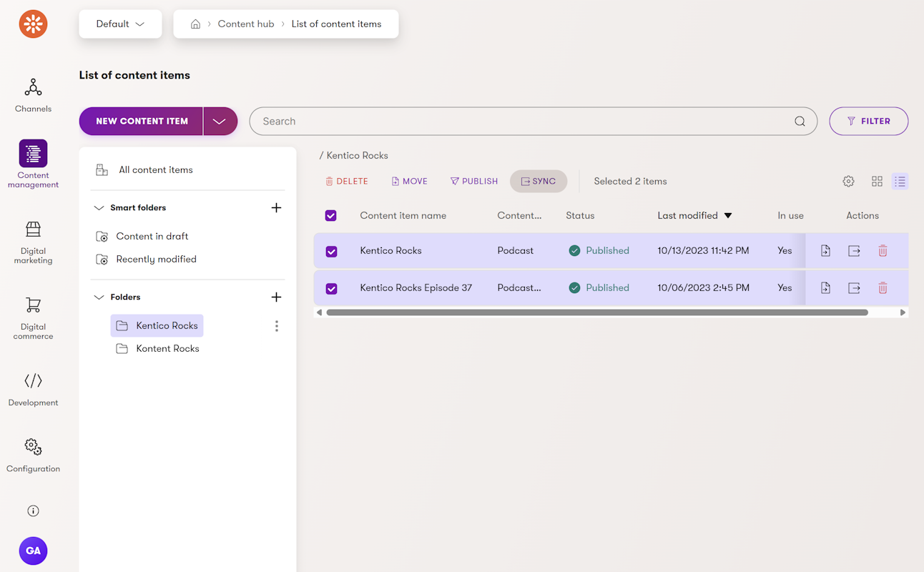Select the Kentico Rocks folder

pyautogui.click(x=157, y=326)
